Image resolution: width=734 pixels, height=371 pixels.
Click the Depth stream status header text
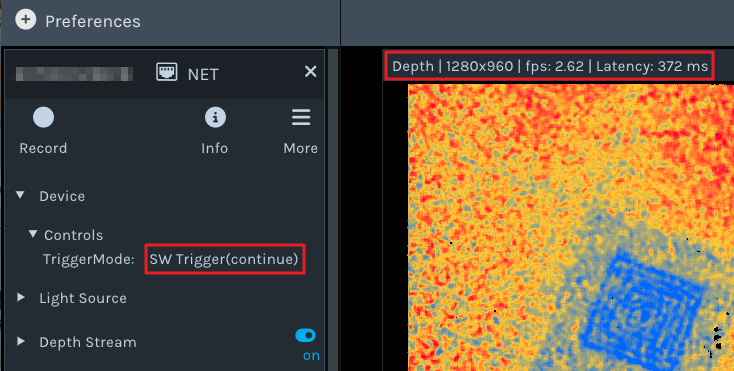[550, 66]
